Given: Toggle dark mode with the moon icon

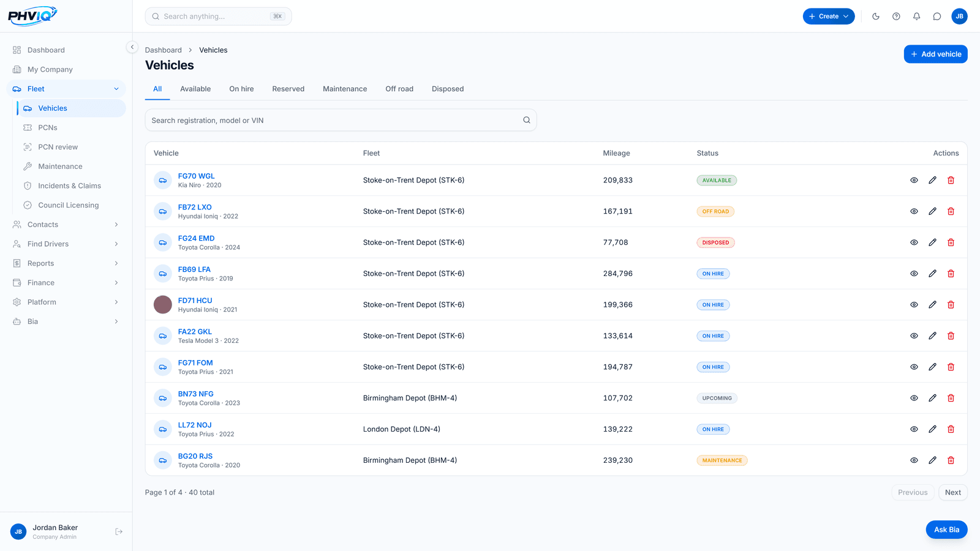Looking at the screenshot, I should point(876,17).
